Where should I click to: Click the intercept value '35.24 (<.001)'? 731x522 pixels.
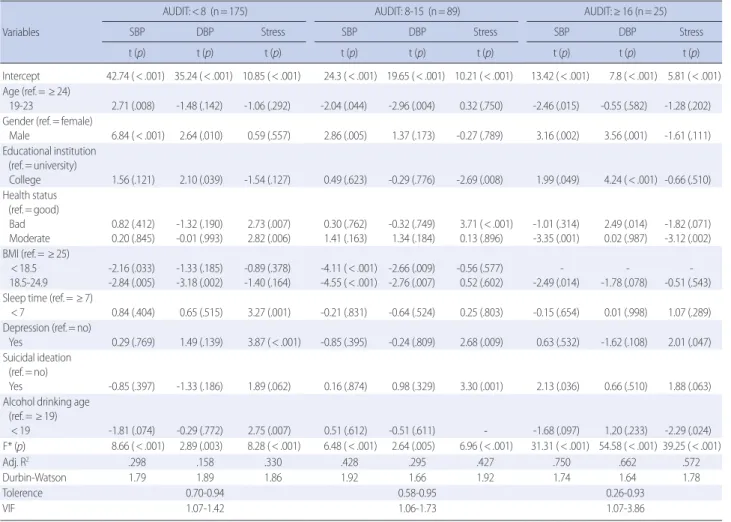point(203,76)
